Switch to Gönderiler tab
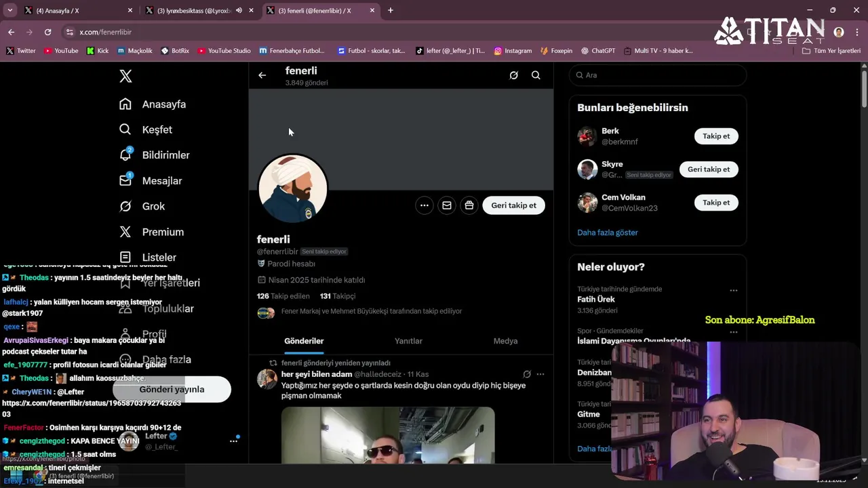 tap(304, 341)
